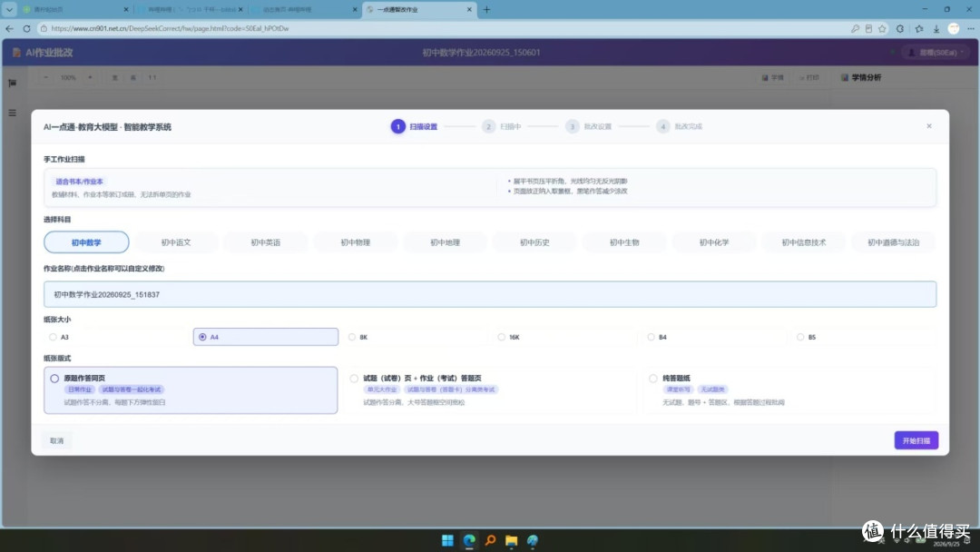This screenshot has width=980, height=552.
Task: Open the browser three-dot settings menu
Action: click(971, 29)
